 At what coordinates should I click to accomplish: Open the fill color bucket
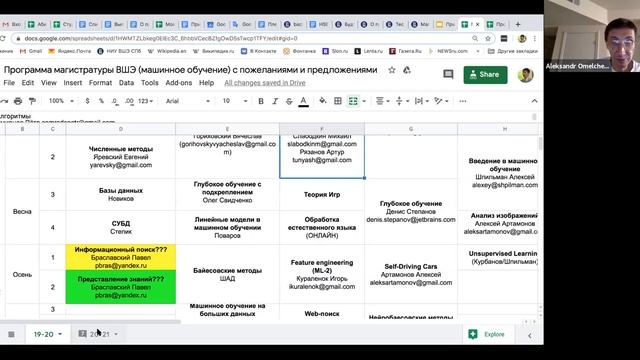pos(323,101)
